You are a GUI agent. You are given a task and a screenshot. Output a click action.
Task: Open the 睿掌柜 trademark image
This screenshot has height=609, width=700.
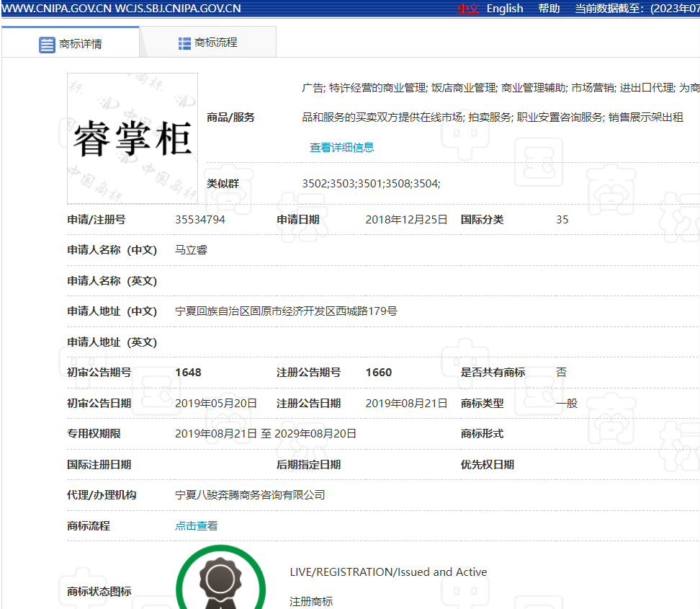pyautogui.click(x=133, y=138)
